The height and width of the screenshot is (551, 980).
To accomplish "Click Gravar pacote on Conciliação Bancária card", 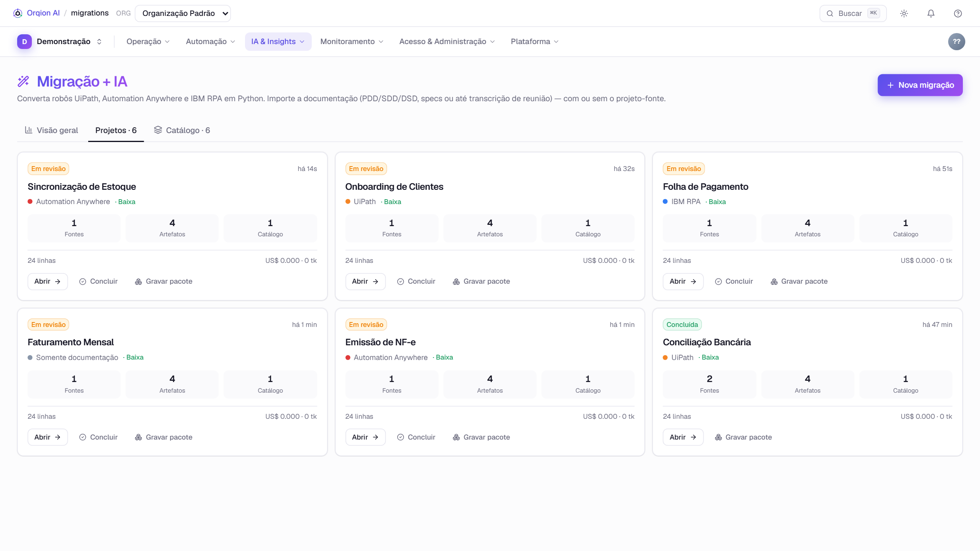I will click(x=743, y=437).
